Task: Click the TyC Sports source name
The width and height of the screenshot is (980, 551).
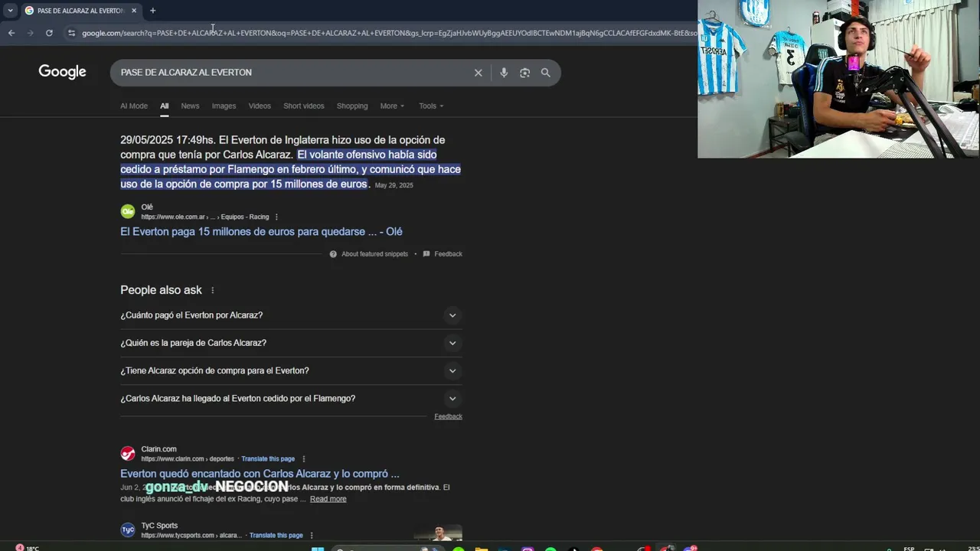Action: 159,526
